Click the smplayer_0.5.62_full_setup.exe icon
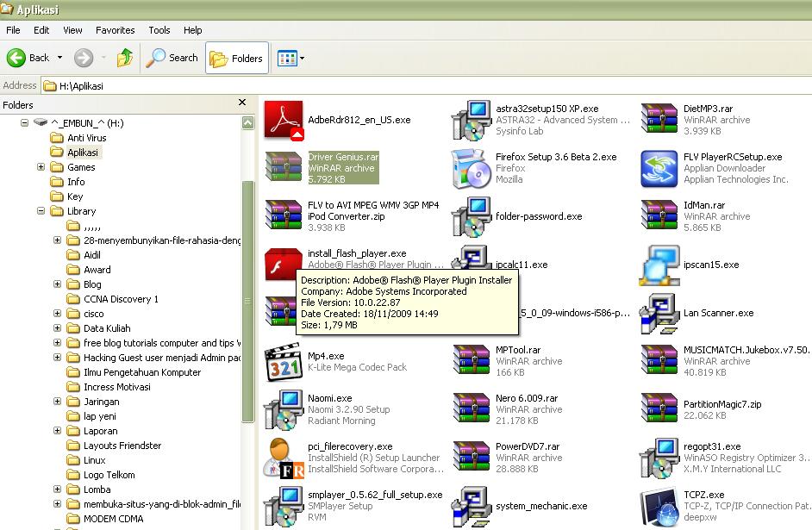This screenshot has height=530, width=812. click(284, 506)
